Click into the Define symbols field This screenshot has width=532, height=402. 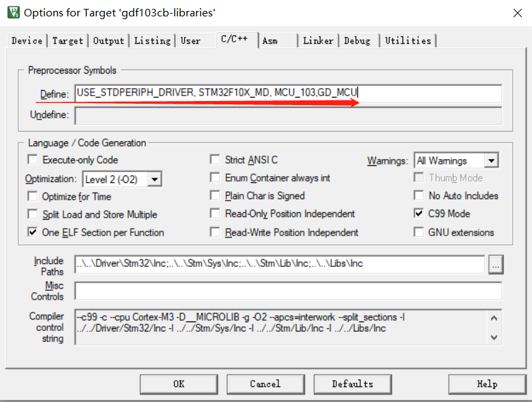click(288, 94)
